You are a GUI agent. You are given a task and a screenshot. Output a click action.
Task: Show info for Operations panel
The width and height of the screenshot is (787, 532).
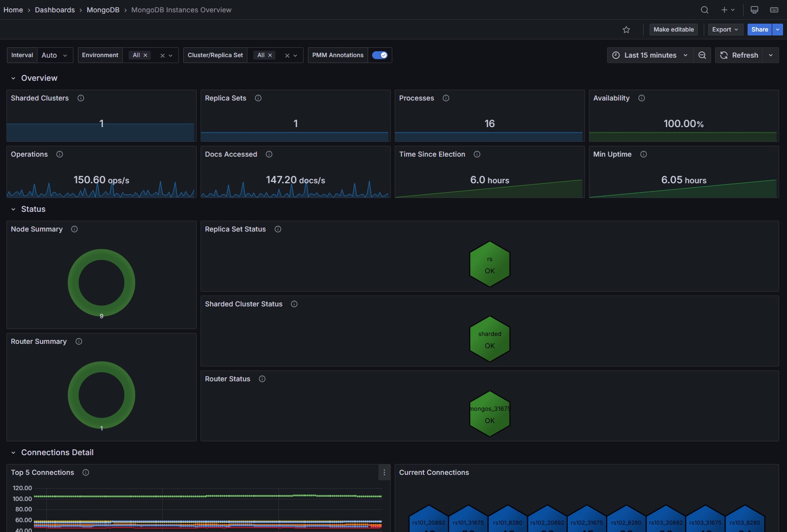tap(60, 154)
